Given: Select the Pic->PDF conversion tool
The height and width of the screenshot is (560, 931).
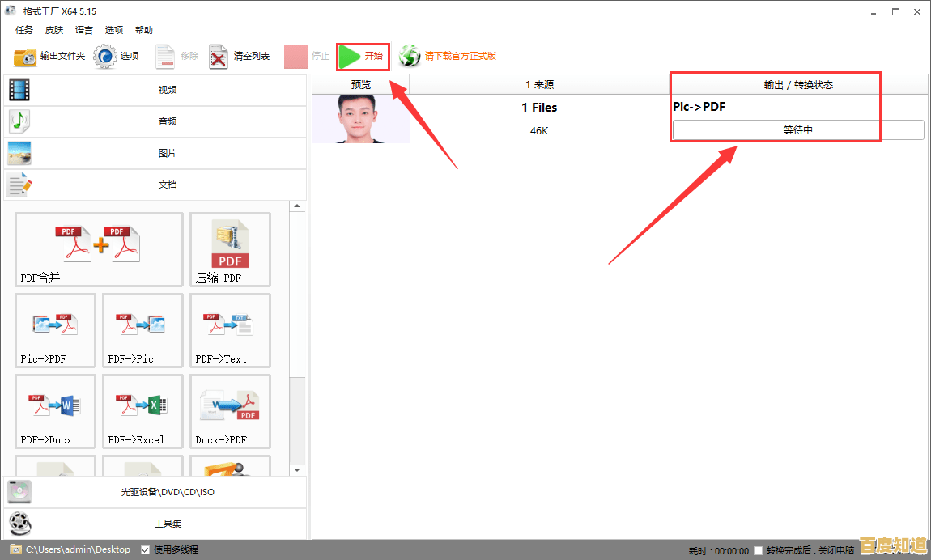Looking at the screenshot, I should (x=55, y=330).
